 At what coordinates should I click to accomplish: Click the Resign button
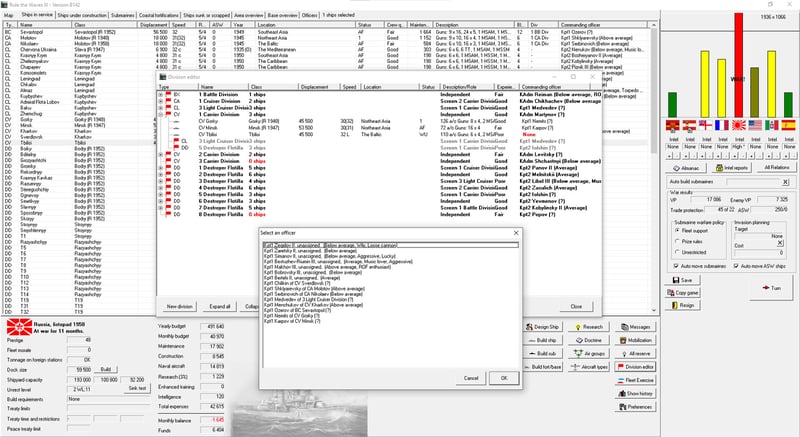tap(683, 305)
